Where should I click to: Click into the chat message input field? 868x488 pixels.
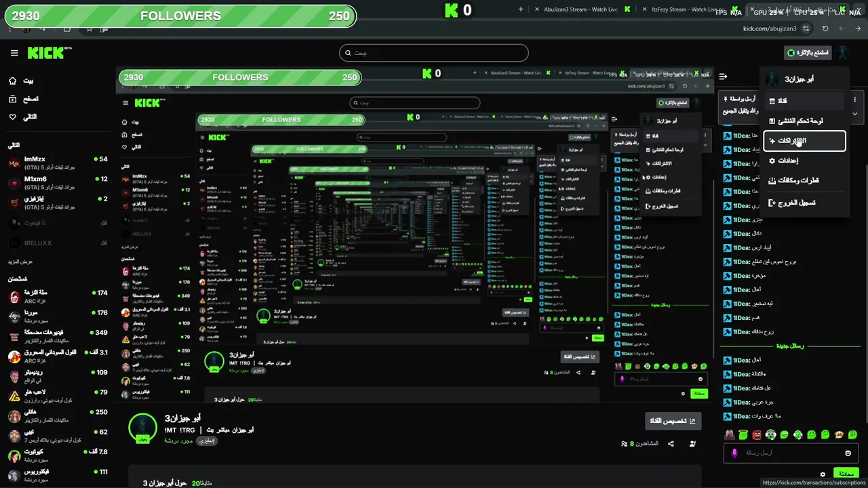[790, 453]
